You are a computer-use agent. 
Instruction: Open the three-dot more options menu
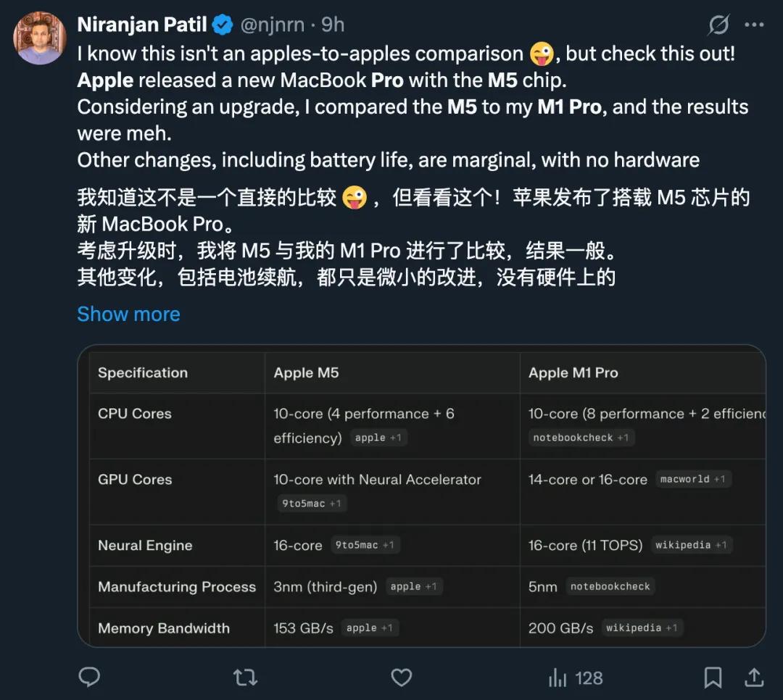(x=754, y=25)
